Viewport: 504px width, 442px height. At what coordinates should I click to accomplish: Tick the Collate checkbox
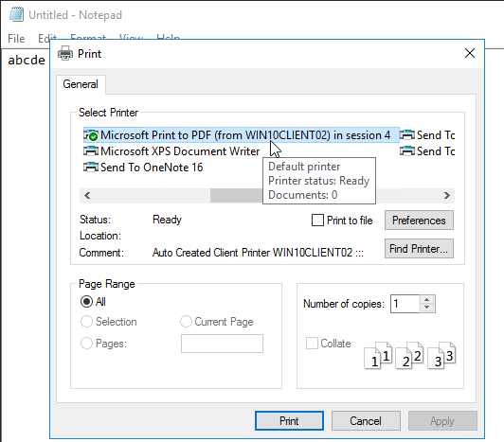312,343
